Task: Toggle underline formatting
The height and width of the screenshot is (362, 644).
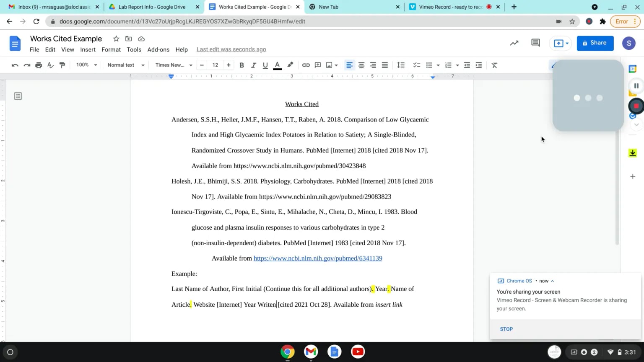Action: point(265,65)
